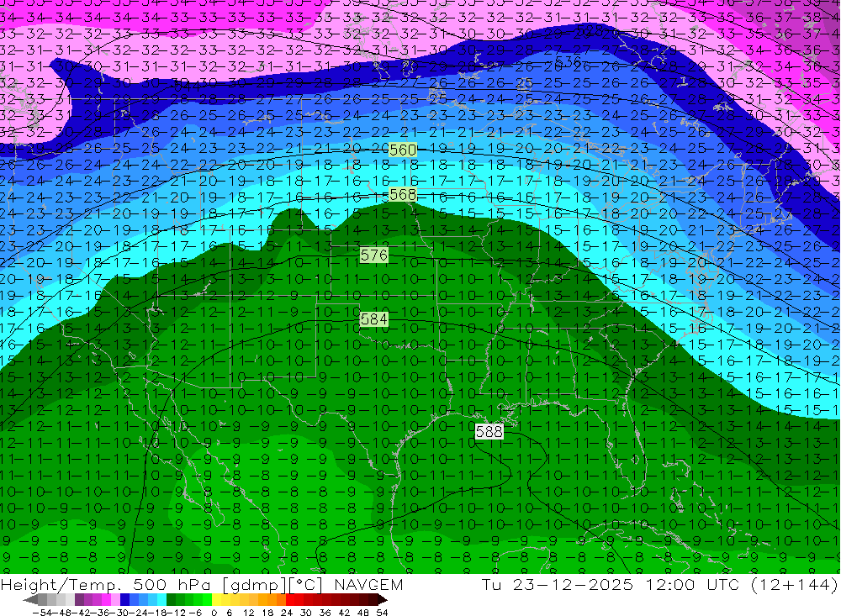841x616 pixels.
Task: Select the [gdmp] unit label
Action: [x=242, y=585]
